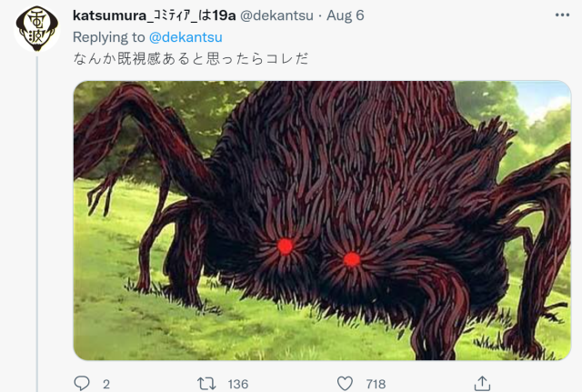Click the like count 718
The image size is (582, 392).
(x=376, y=384)
